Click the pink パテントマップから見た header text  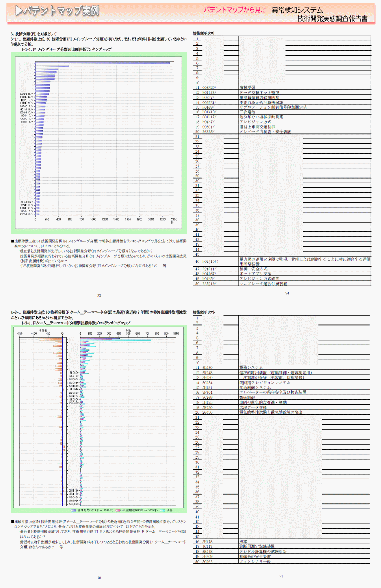tap(235, 10)
